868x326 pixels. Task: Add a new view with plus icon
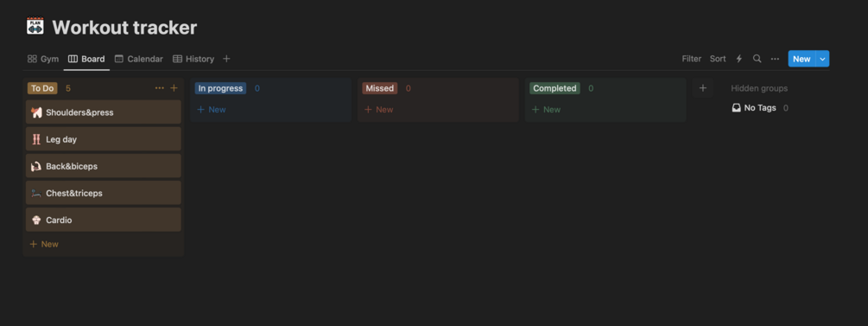226,59
